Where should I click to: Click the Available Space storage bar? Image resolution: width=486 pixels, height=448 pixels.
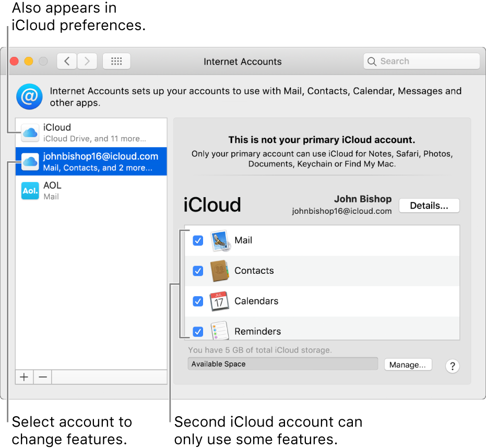pyautogui.click(x=282, y=364)
